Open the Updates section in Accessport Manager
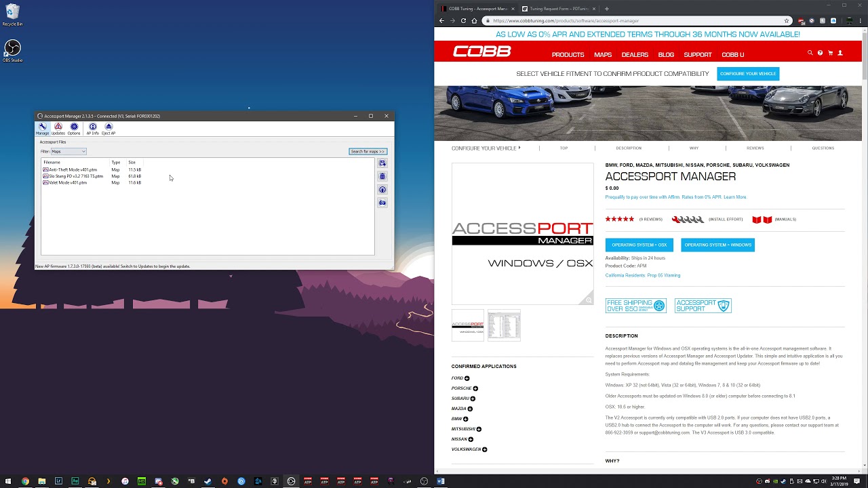 (58, 129)
